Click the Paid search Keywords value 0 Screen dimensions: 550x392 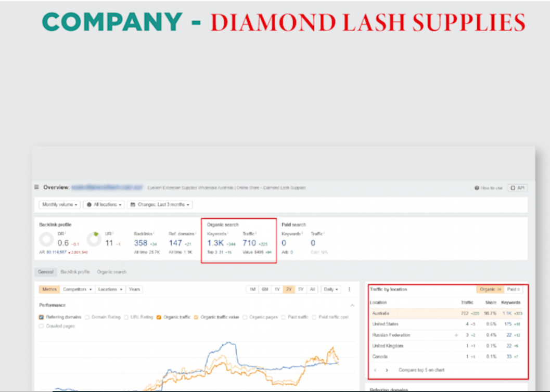284,243
